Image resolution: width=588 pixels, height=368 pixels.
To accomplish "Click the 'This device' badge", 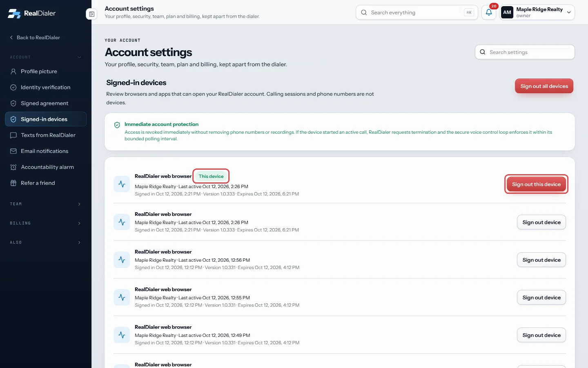I will click(211, 176).
